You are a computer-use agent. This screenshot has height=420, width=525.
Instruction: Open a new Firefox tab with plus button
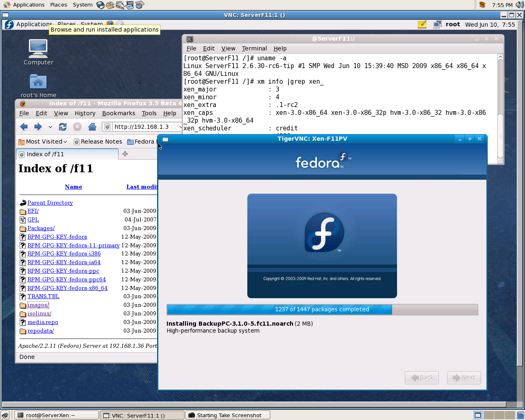tap(125, 154)
